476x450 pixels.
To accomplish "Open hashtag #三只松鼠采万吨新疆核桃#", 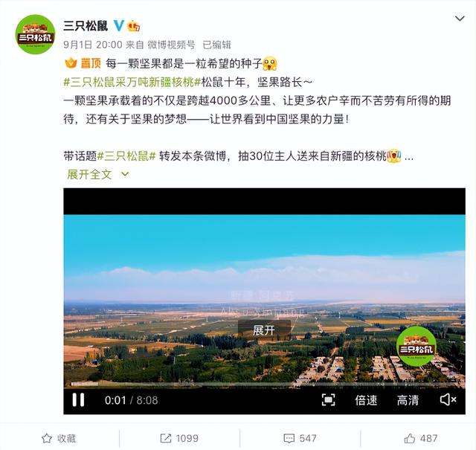I will [x=132, y=82].
